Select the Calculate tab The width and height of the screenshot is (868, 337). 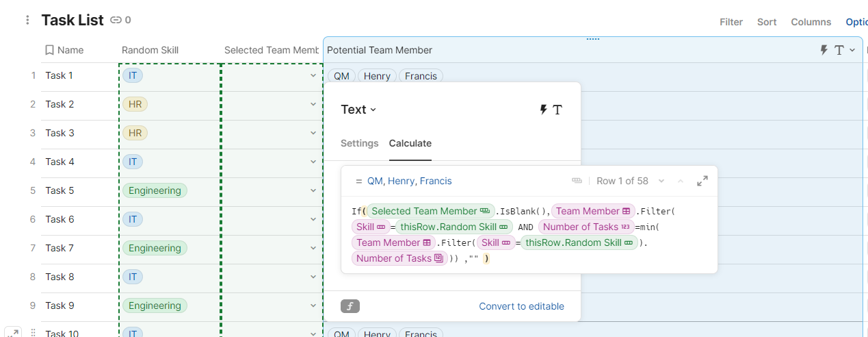pyautogui.click(x=410, y=143)
